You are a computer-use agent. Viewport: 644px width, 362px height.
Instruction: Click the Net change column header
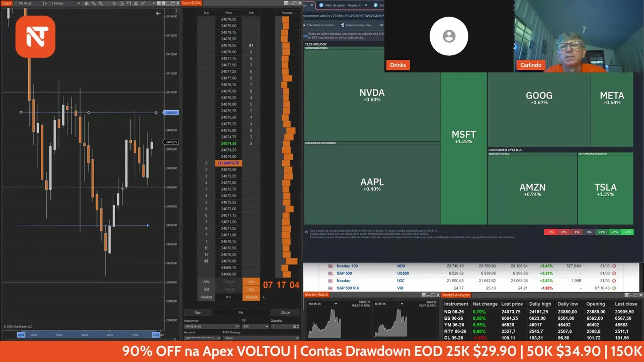[485, 304]
